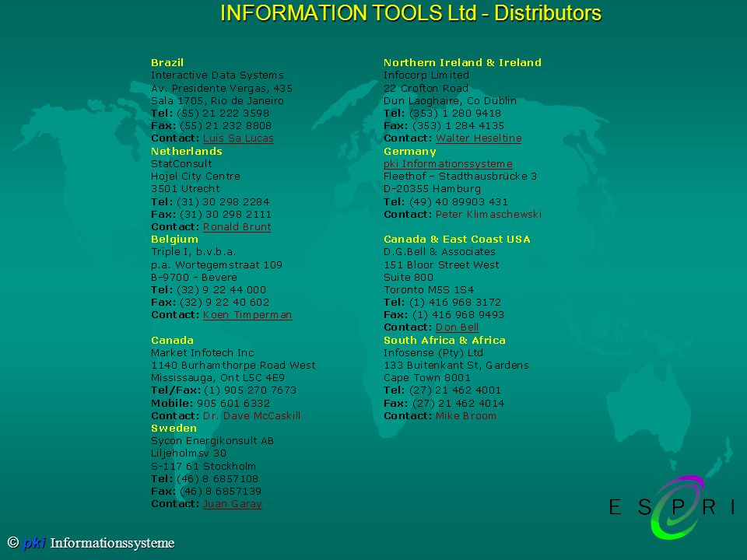Viewport: 747px width, 560px height.
Task: Select the "Liljeholmsv 30" address line
Action: coord(188,453)
